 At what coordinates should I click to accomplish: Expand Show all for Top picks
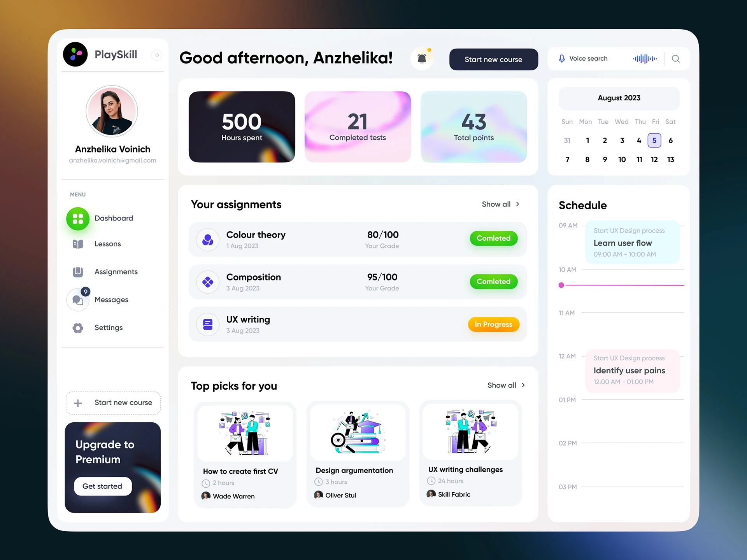[x=506, y=385]
